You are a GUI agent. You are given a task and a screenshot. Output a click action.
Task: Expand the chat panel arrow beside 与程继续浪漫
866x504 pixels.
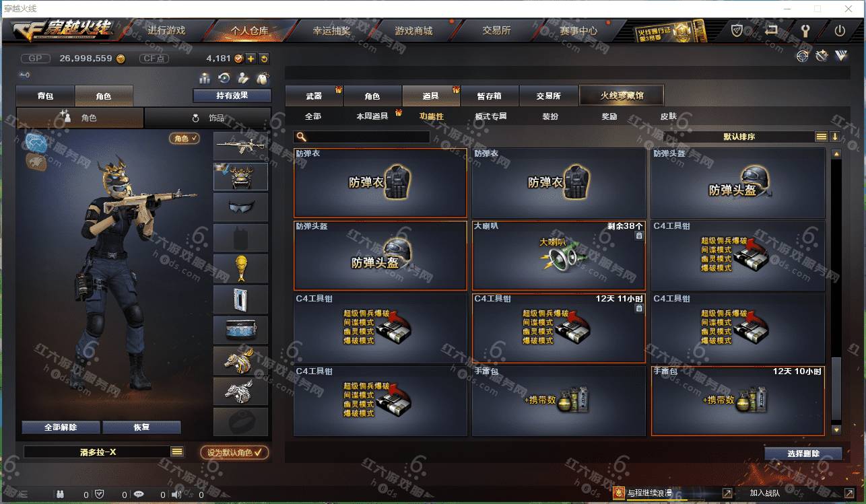pyautogui.click(x=727, y=493)
